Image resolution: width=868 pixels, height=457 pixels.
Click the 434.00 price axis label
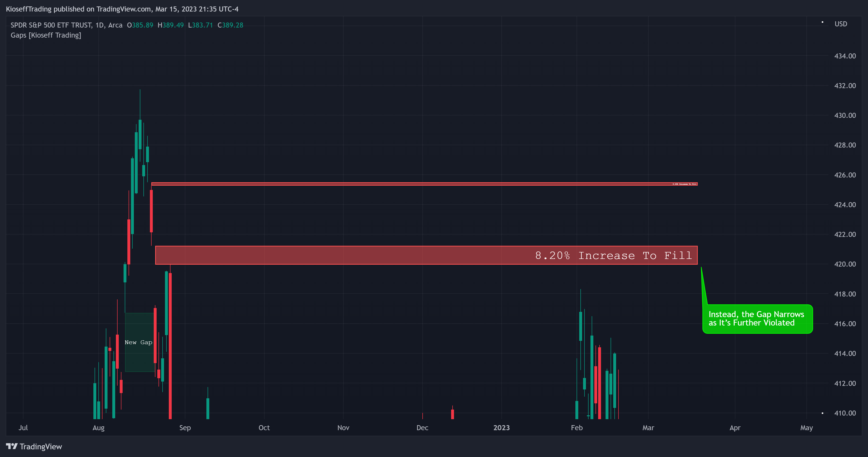(845, 56)
